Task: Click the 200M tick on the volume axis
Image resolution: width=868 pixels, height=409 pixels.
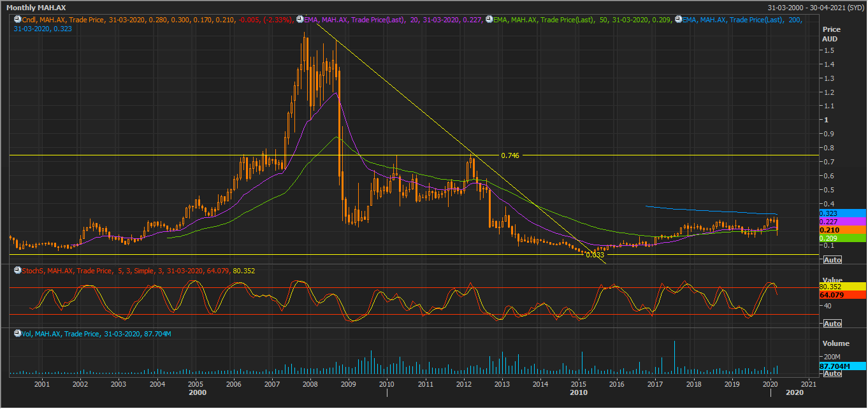Action: click(x=832, y=356)
